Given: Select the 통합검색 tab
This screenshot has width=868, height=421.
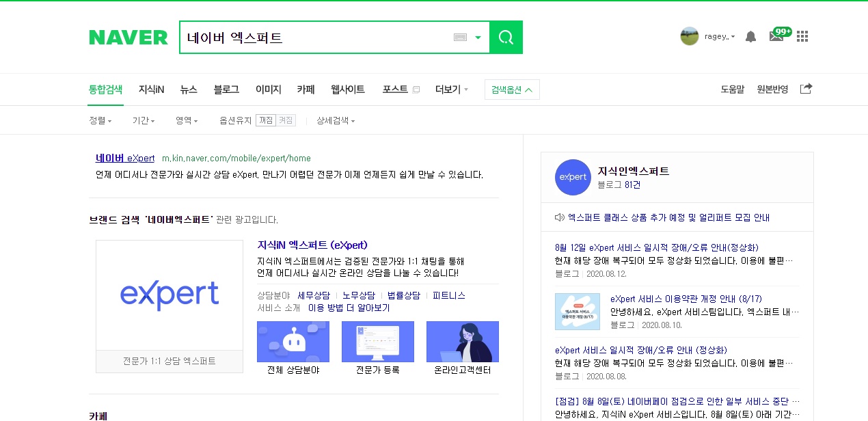Looking at the screenshot, I should [x=105, y=90].
